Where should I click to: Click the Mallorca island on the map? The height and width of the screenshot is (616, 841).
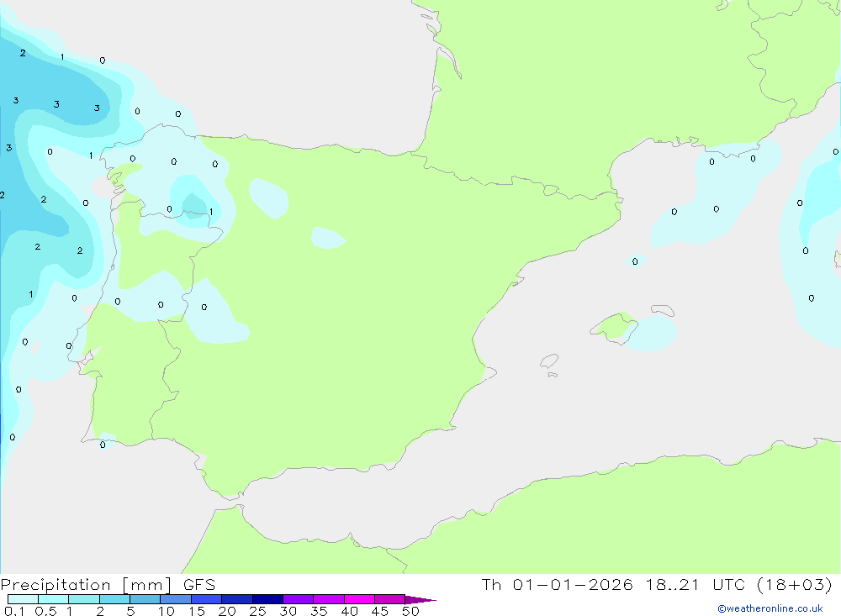click(614, 328)
